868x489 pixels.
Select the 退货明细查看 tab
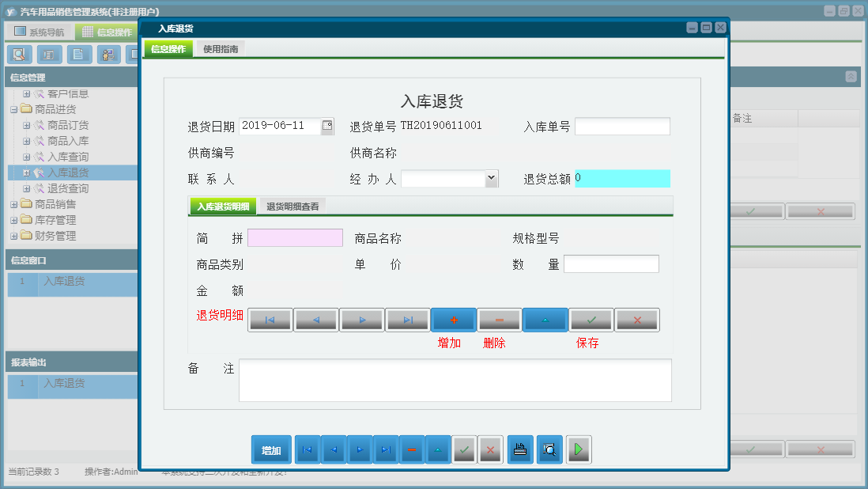point(292,207)
